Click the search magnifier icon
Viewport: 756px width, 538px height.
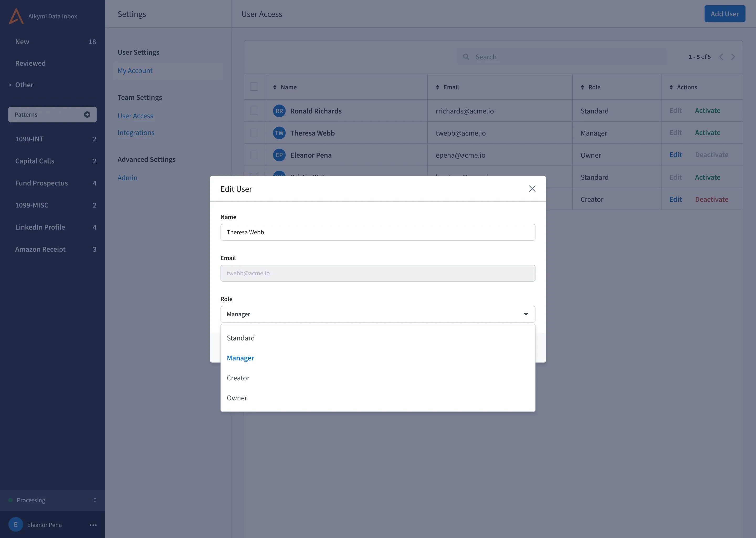[x=466, y=57]
